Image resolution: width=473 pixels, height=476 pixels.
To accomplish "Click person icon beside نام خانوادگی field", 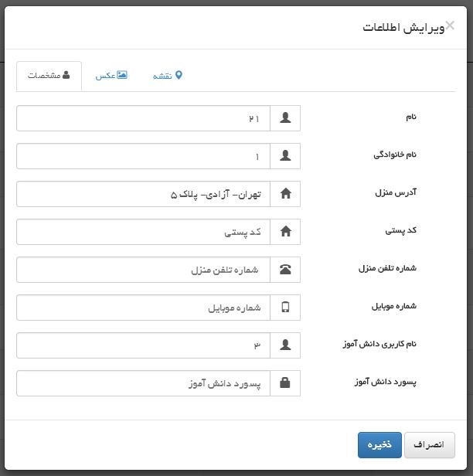I will tap(285, 156).
